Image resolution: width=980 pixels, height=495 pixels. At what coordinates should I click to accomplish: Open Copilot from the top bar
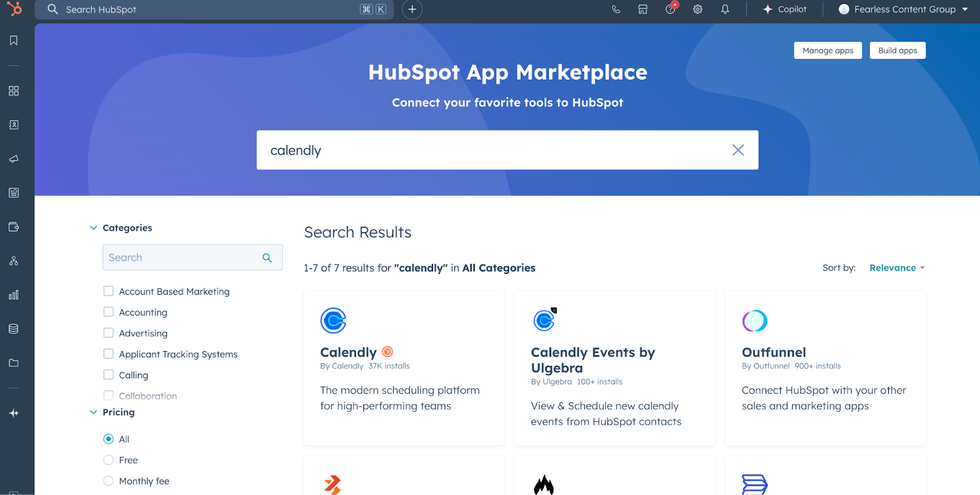click(785, 9)
